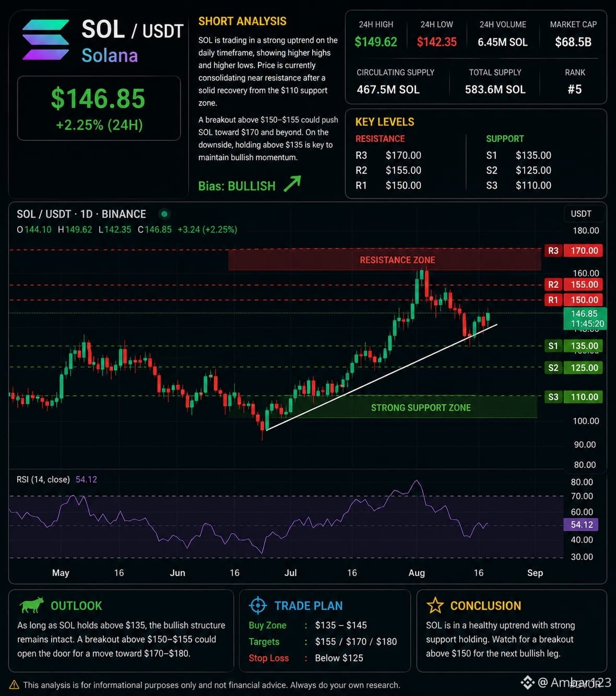Click the MARKET CAP value $68.5B
The image size is (616, 696).
pyautogui.click(x=573, y=42)
